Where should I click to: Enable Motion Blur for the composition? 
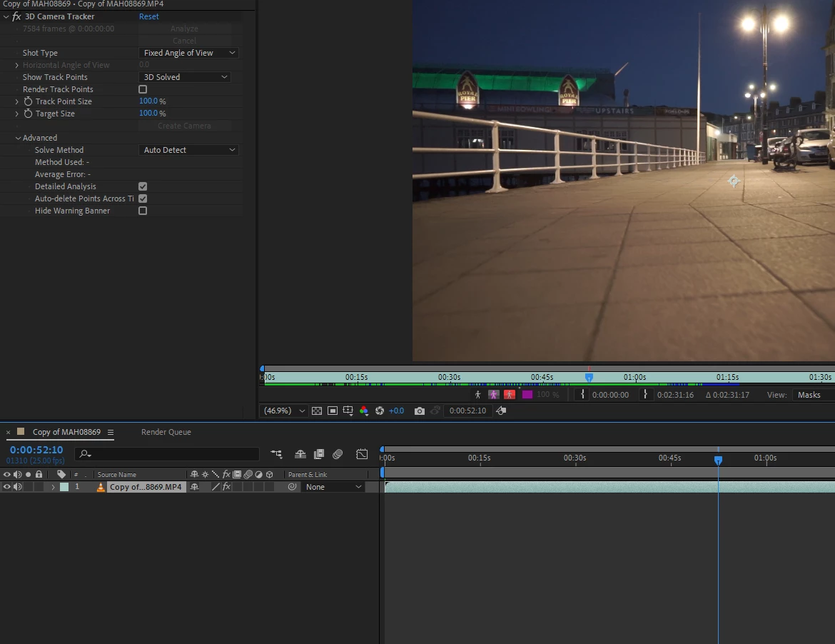point(338,454)
